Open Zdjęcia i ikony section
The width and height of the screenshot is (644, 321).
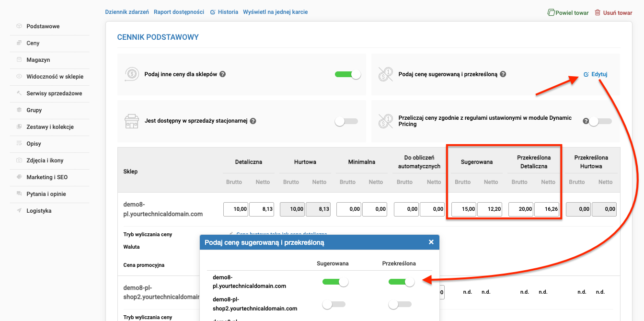tap(45, 160)
